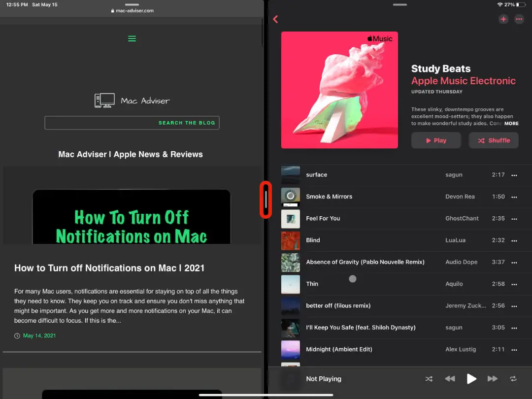This screenshot has height=399, width=532.
Task: Tap the Smoke & Mirrors track artwork
Action: click(291, 197)
